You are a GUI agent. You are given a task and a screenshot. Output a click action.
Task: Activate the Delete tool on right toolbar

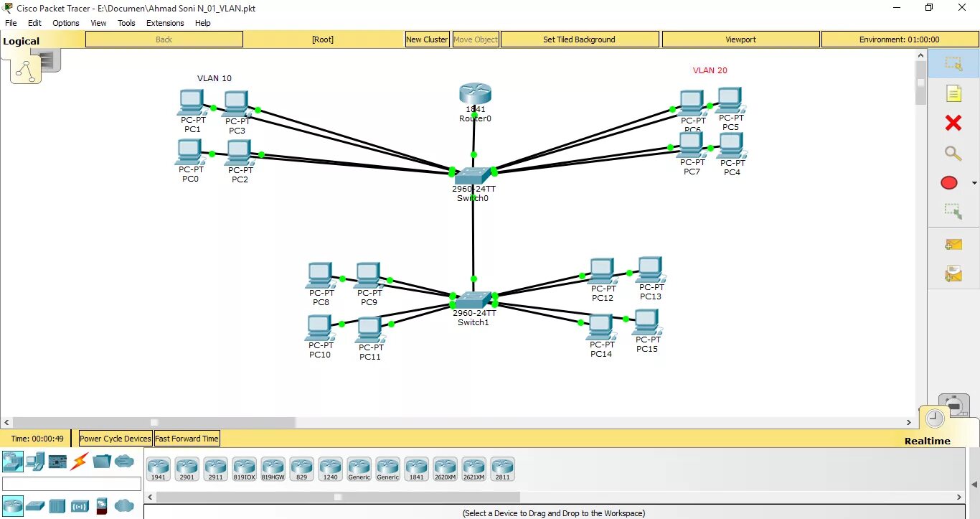[x=953, y=123]
